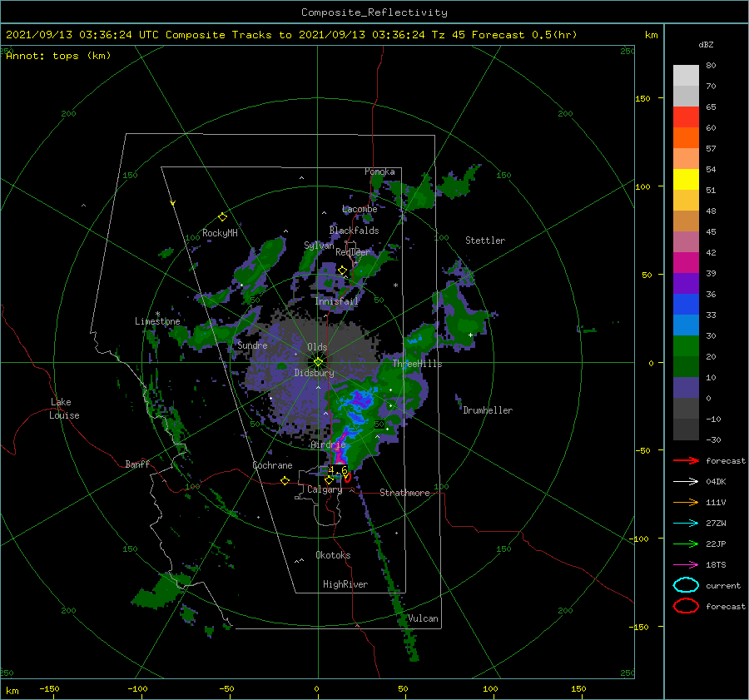Click the Olds city label
The image size is (749, 700).
(317, 347)
